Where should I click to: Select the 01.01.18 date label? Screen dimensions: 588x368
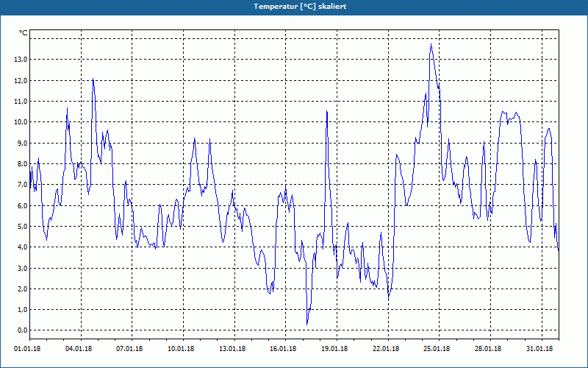coord(27,348)
